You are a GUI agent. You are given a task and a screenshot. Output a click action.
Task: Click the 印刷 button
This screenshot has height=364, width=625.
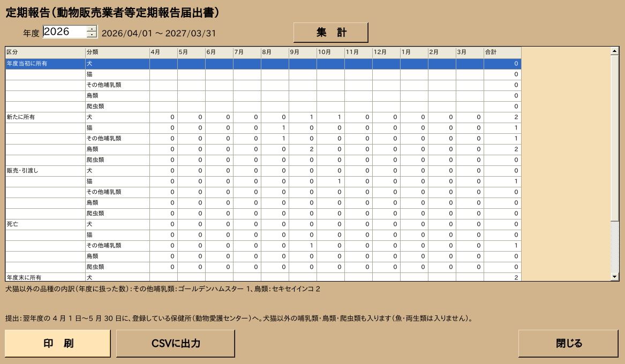(58, 343)
